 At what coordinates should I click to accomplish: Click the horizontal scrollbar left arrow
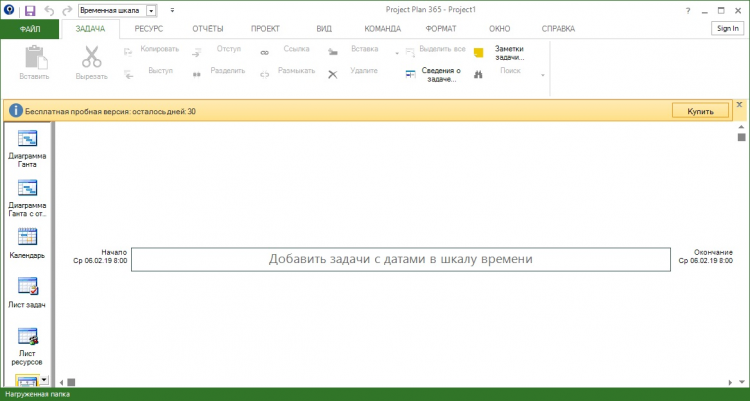(x=62, y=382)
